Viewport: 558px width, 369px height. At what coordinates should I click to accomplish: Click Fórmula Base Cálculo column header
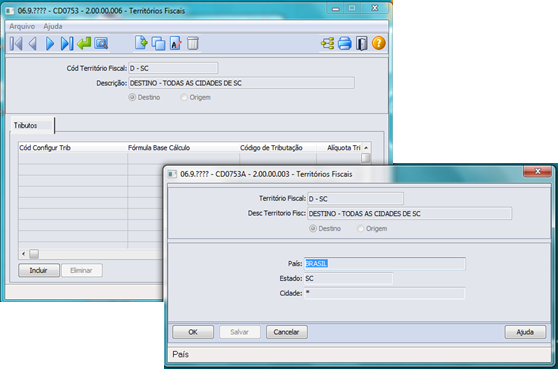[x=183, y=148]
